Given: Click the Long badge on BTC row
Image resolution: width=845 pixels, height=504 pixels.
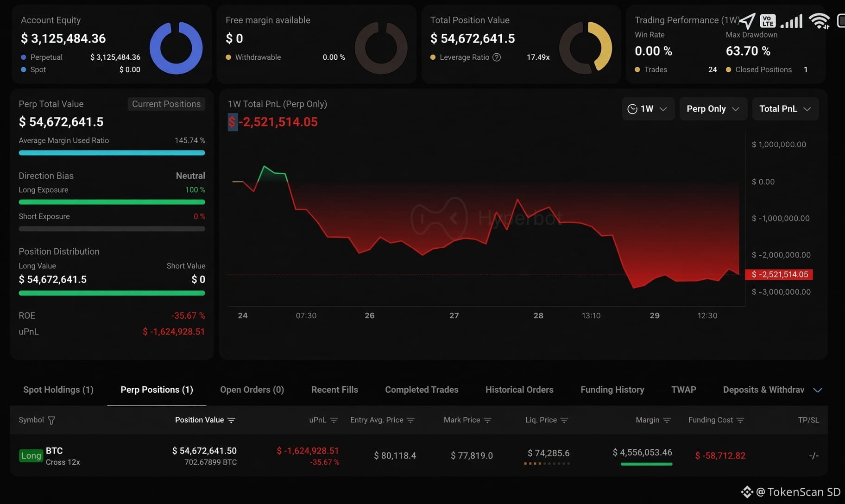Looking at the screenshot, I should tap(31, 456).
